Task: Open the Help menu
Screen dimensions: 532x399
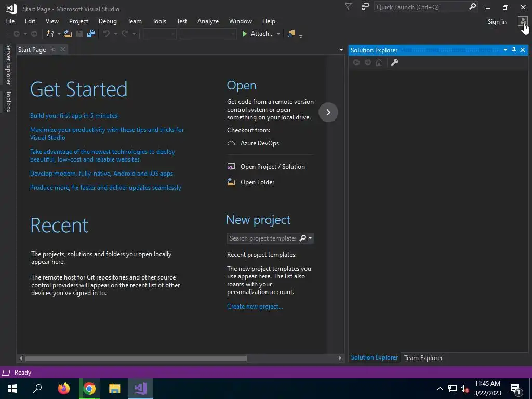Action: pos(269,21)
